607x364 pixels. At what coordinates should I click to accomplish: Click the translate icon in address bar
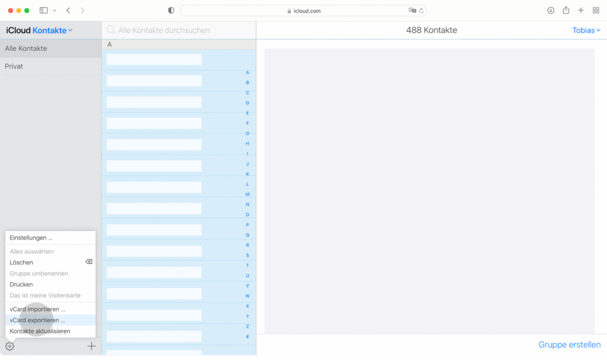point(412,10)
